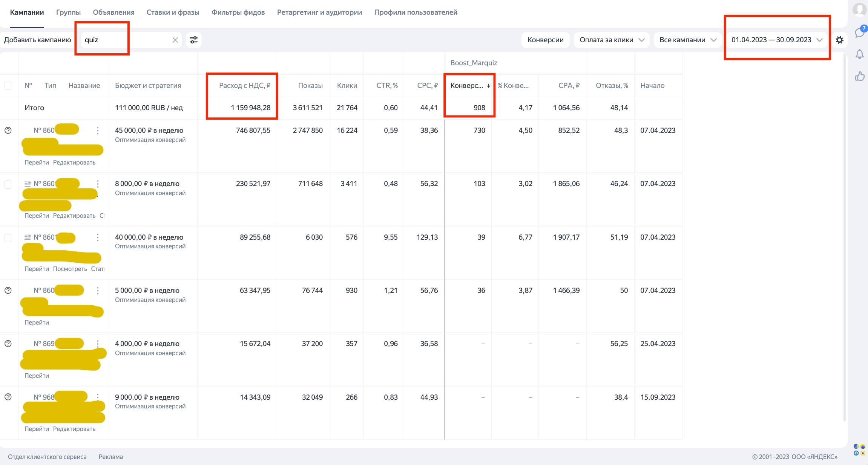Toggle the select-all campaigns checkbox
Image resolution: width=868 pixels, height=465 pixels.
point(8,86)
